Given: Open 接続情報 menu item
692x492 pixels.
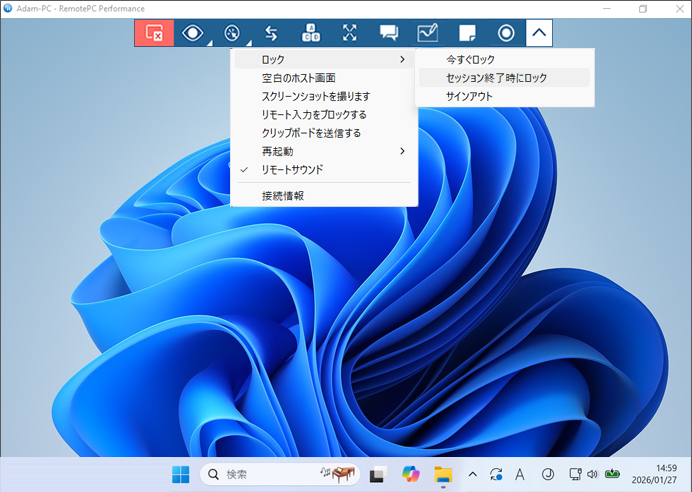Looking at the screenshot, I should coord(324,195).
